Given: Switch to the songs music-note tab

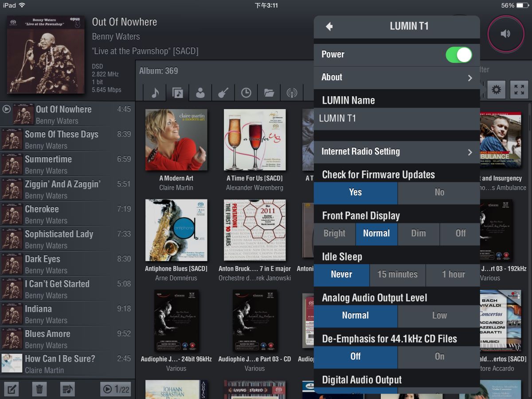Looking at the screenshot, I should (155, 92).
